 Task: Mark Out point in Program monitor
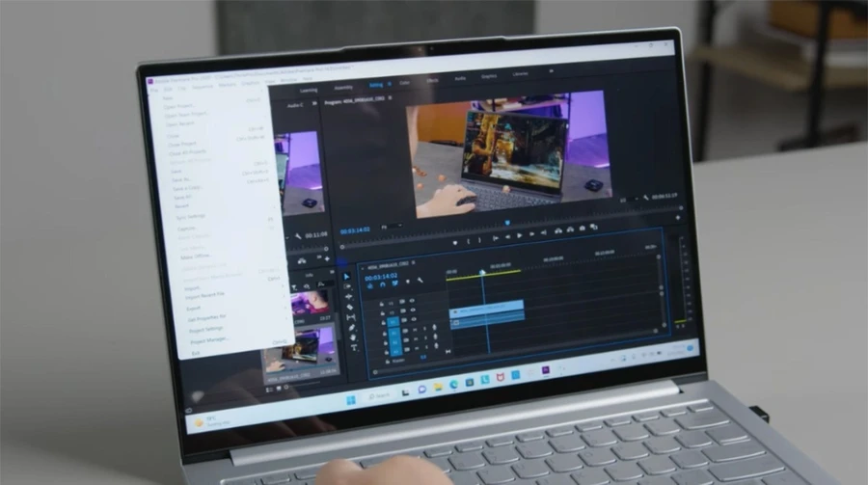tap(480, 240)
